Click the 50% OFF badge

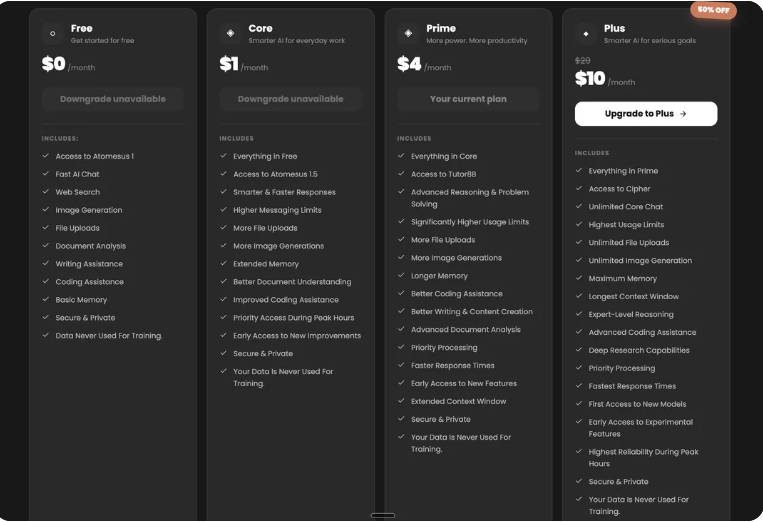coord(713,10)
